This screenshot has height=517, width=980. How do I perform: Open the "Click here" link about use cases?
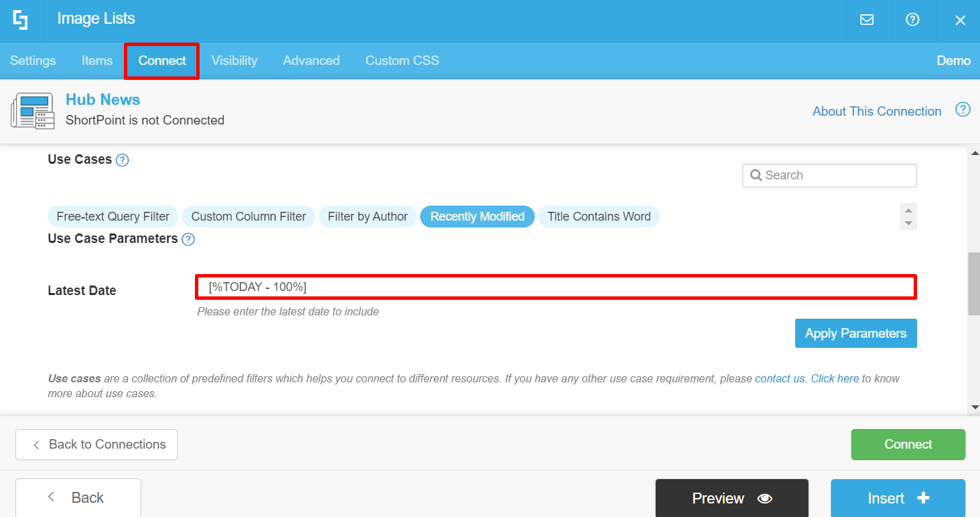(x=834, y=378)
